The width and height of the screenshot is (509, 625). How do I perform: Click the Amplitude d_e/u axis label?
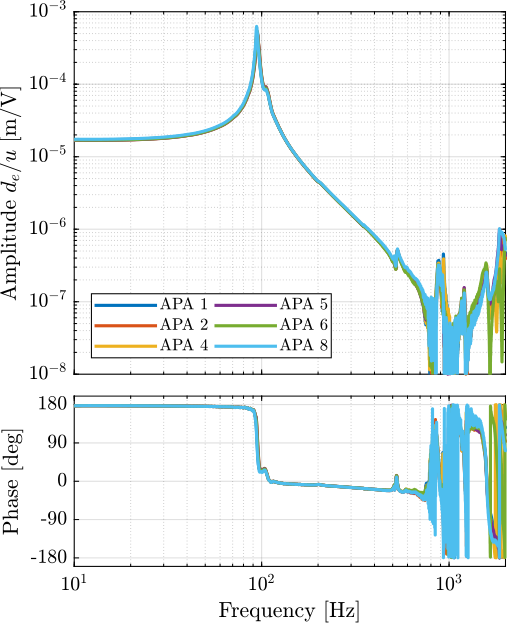(x=11, y=192)
